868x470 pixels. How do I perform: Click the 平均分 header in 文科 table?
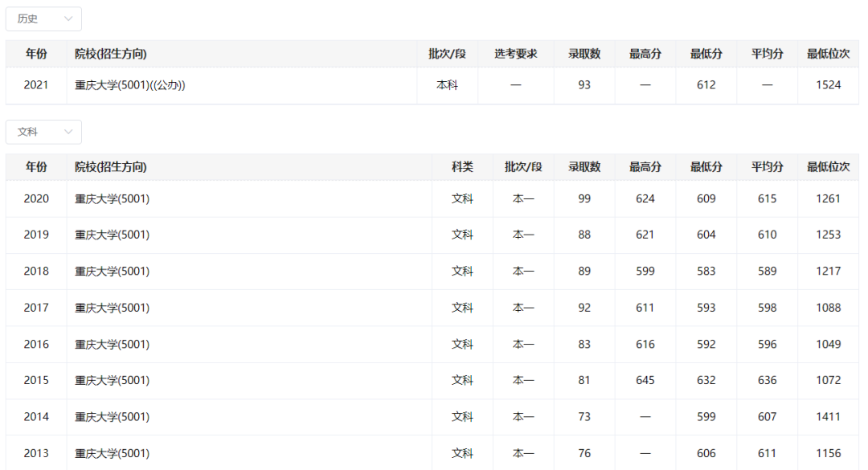(x=767, y=167)
